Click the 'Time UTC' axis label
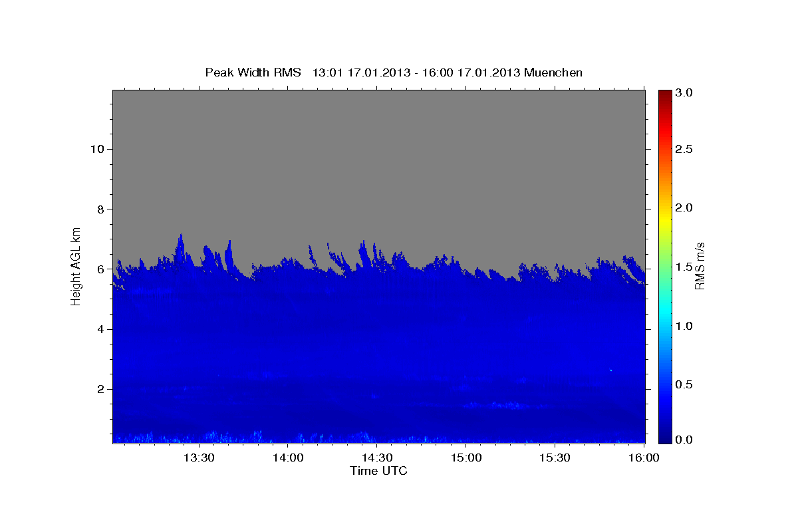798x532 pixels. pos(378,471)
